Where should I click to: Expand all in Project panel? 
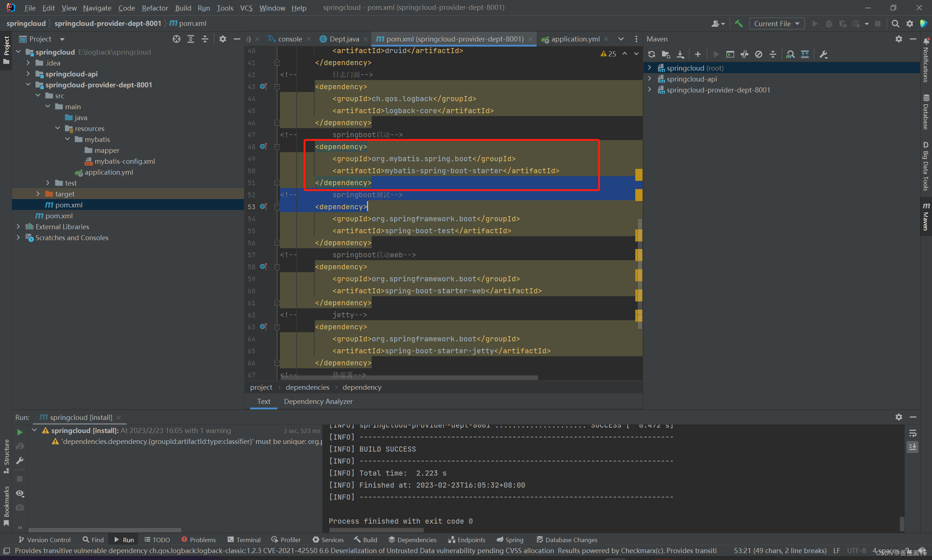click(x=191, y=39)
